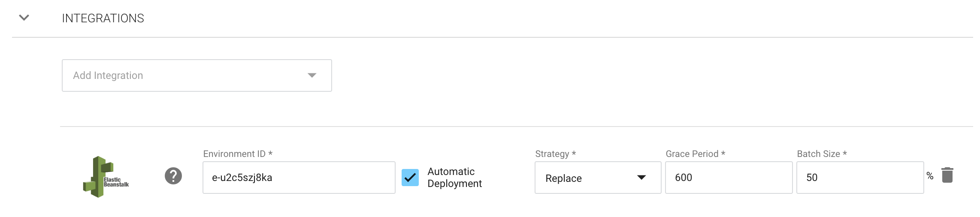Click the Automatic Deployment label text
The image size is (980, 217).
(x=454, y=178)
